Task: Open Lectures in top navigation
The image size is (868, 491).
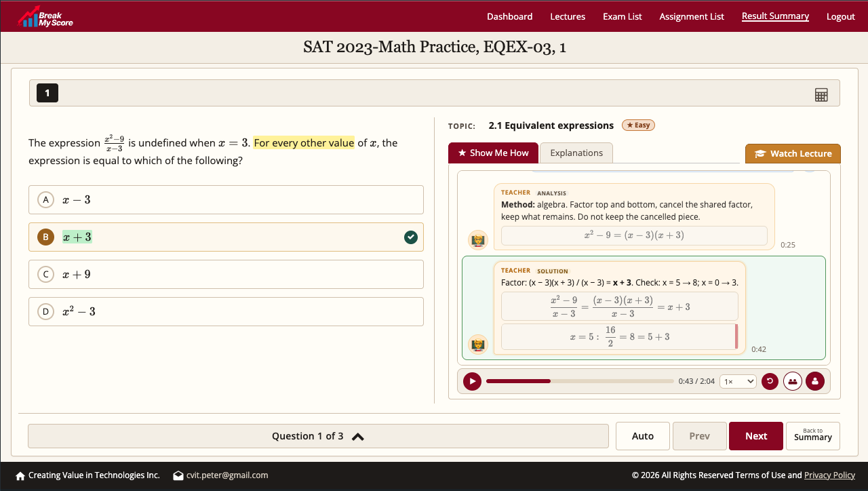Action: tap(568, 16)
